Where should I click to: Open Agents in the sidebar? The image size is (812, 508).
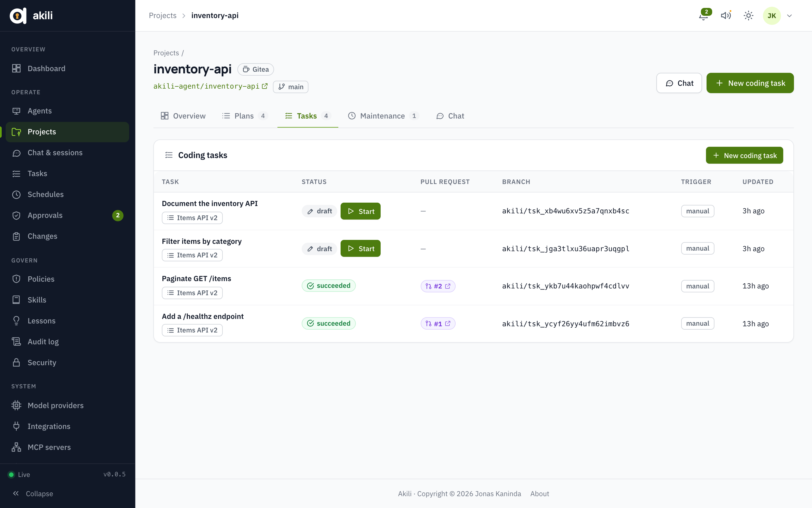[67, 111]
